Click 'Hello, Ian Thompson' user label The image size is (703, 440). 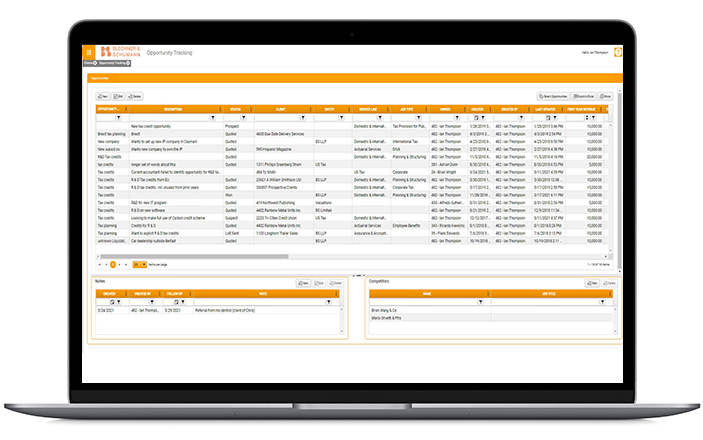pos(595,52)
